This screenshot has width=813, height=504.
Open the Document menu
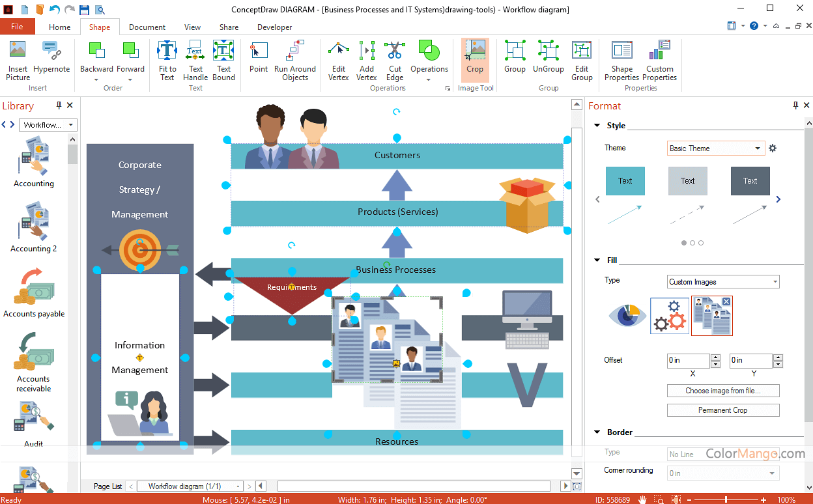[x=147, y=27]
